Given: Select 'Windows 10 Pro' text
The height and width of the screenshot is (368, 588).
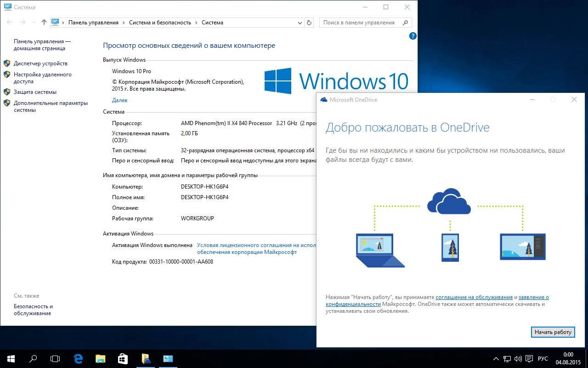Looking at the screenshot, I should click(x=131, y=71).
